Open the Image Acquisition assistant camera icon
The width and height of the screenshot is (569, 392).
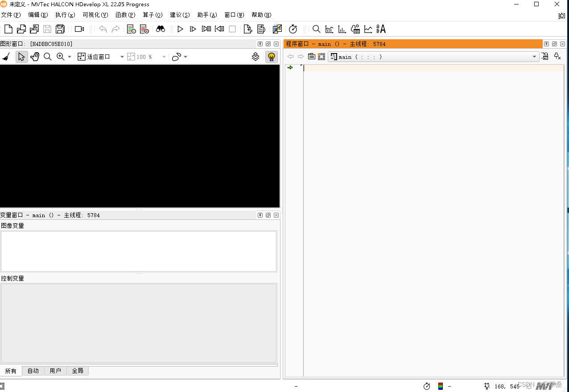pos(79,29)
